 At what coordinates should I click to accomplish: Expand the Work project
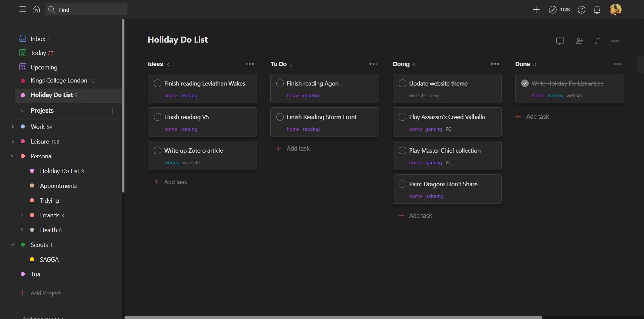[13, 126]
